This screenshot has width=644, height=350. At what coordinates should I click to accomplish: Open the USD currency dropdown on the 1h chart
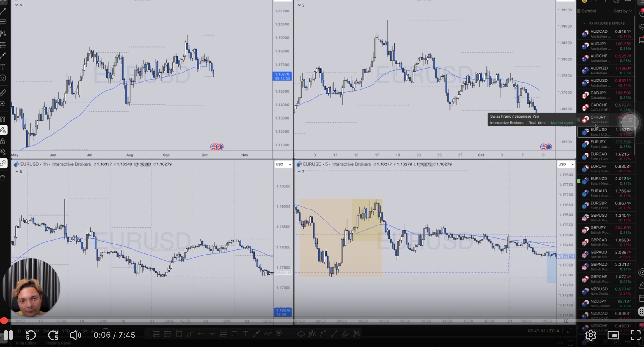click(283, 164)
